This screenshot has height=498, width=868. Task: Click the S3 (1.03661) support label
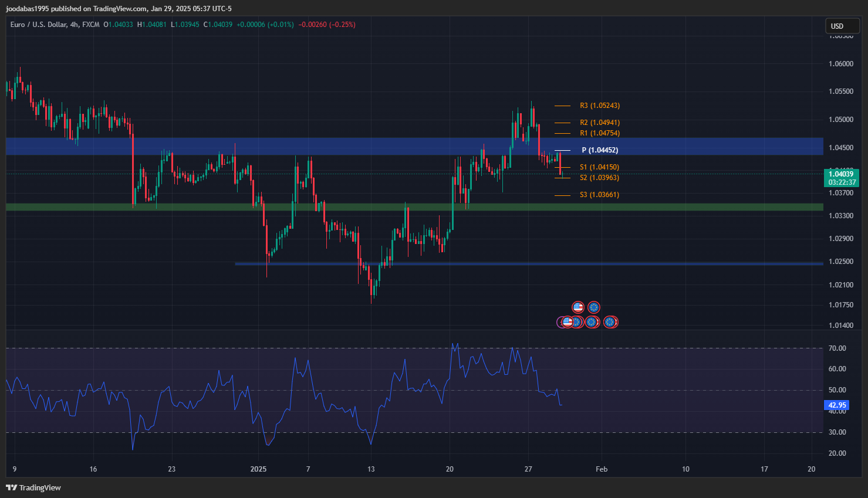[599, 195]
